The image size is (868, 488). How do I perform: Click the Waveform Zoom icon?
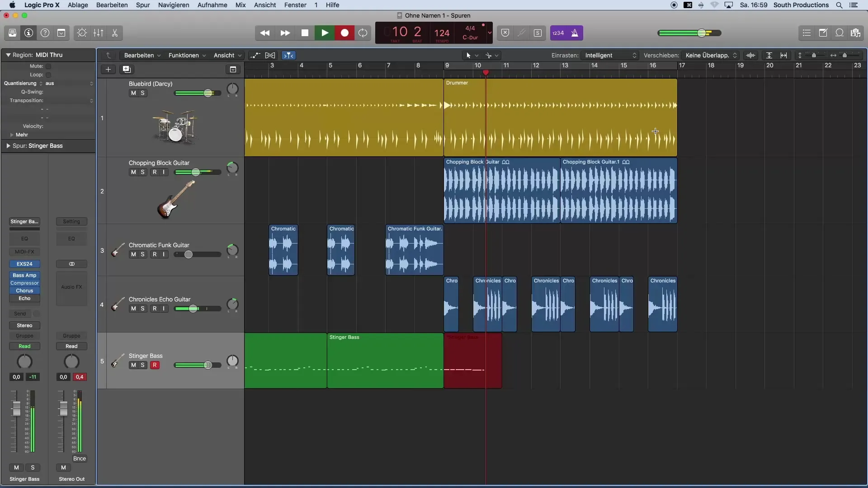pos(751,55)
